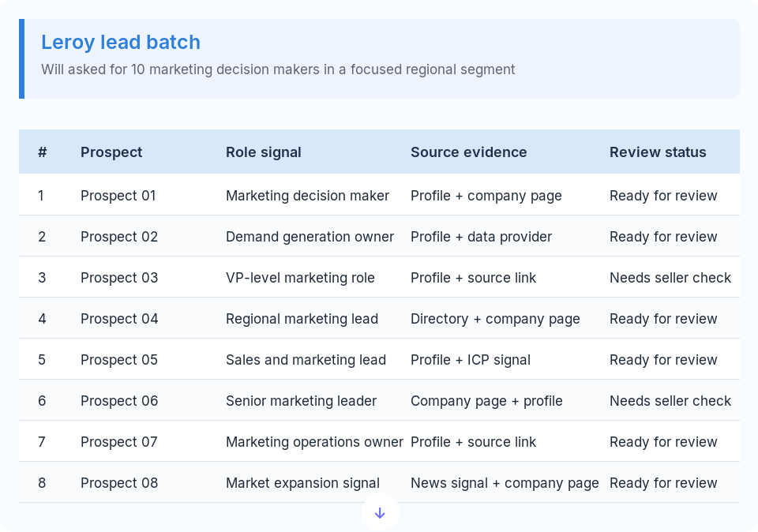This screenshot has height=532, width=758.
Task: Click 'Ready for review' status for Prospect 02
Action: [x=663, y=237]
